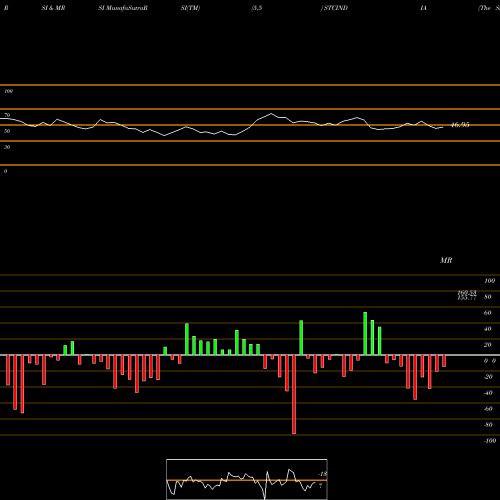Select the '(5,5' period parameter text

257,8
